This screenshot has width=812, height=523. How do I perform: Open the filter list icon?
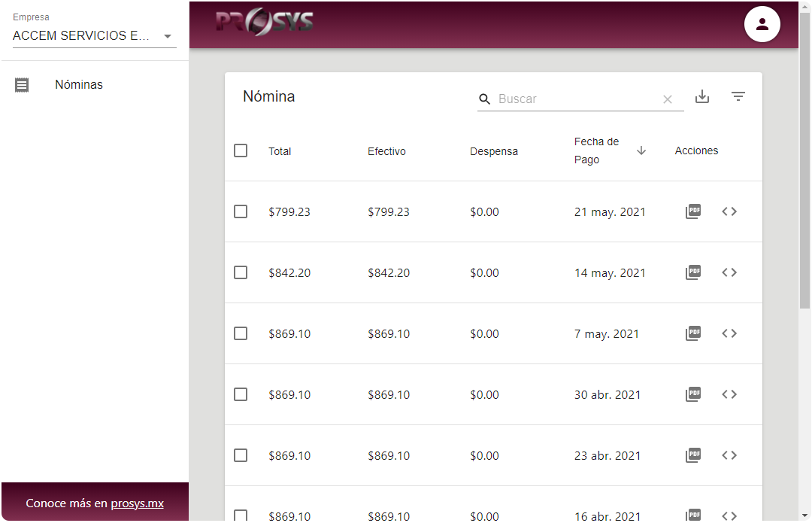pos(738,97)
